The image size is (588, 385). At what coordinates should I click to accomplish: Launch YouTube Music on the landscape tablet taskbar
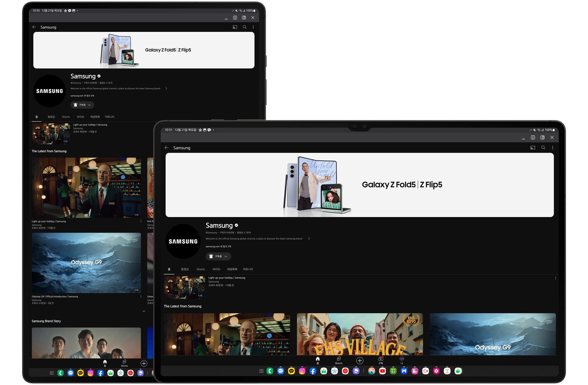[345, 371]
